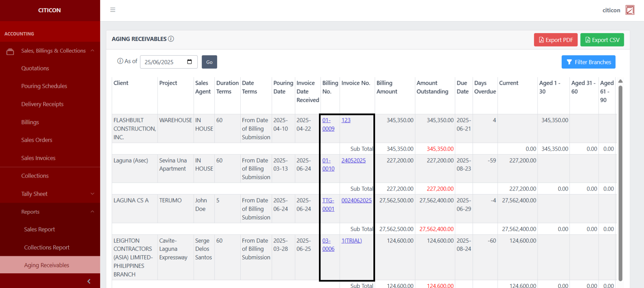Export the report as PDF

(x=556, y=40)
